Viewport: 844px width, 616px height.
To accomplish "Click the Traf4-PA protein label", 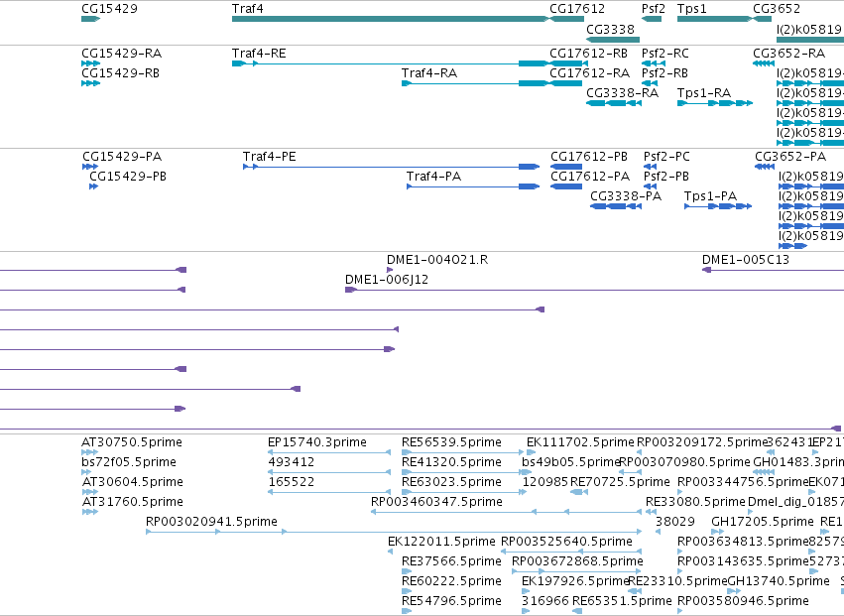I will tap(433, 177).
